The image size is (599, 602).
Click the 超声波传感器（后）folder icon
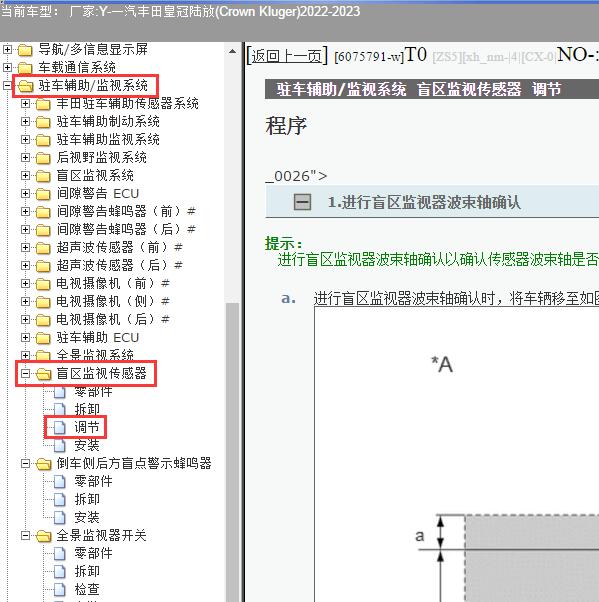pyautogui.click(x=43, y=266)
